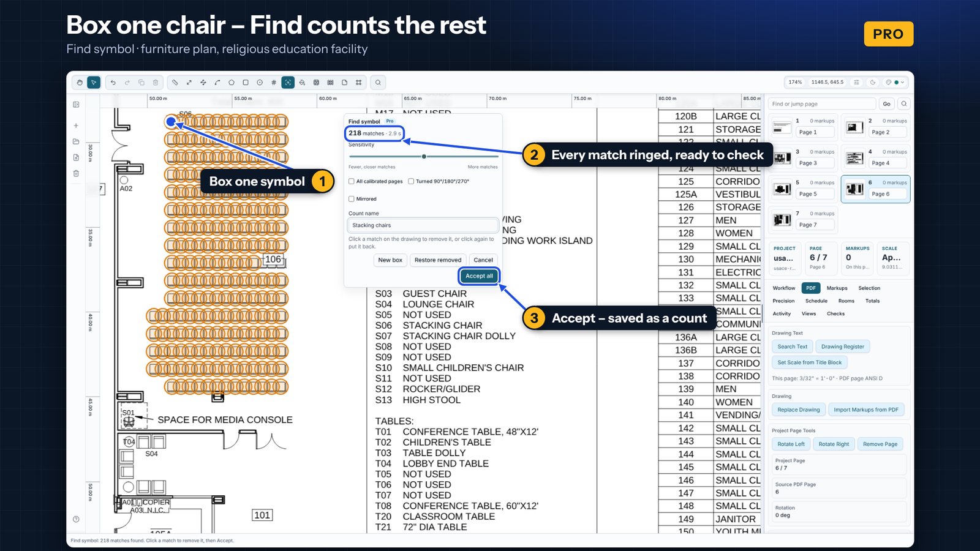Click Accept all button
980x551 pixels.
[479, 276]
